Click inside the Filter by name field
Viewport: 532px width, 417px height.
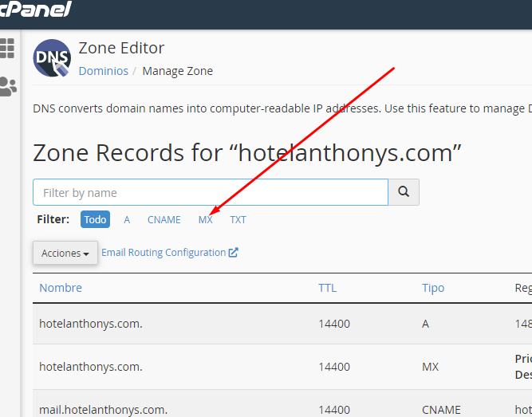coord(210,192)
